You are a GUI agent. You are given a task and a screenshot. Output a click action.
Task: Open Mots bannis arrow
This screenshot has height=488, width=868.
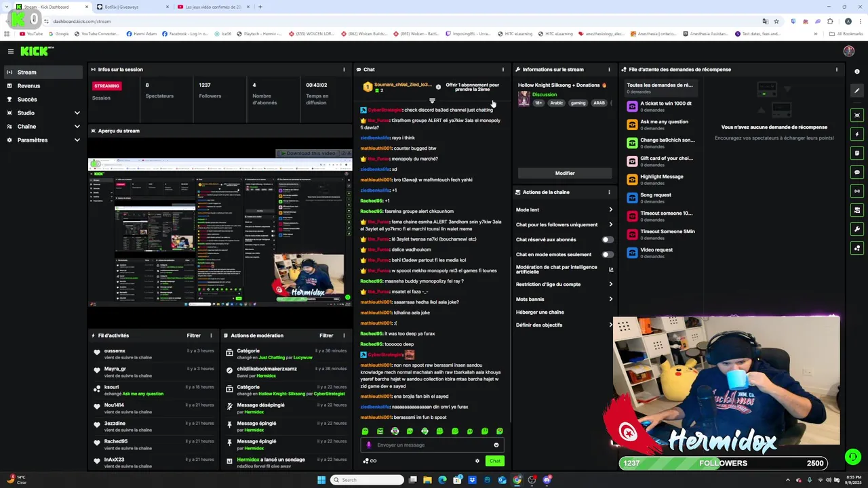[x=610, y=299]
